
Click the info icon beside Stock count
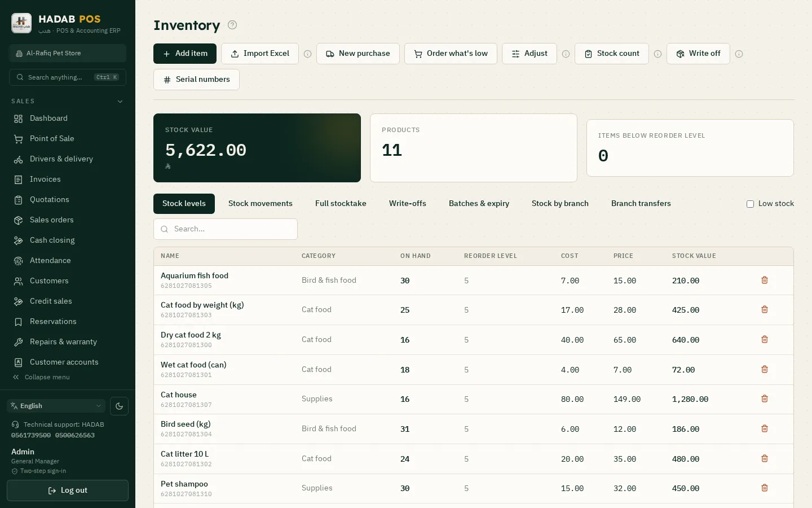(657, 54)
